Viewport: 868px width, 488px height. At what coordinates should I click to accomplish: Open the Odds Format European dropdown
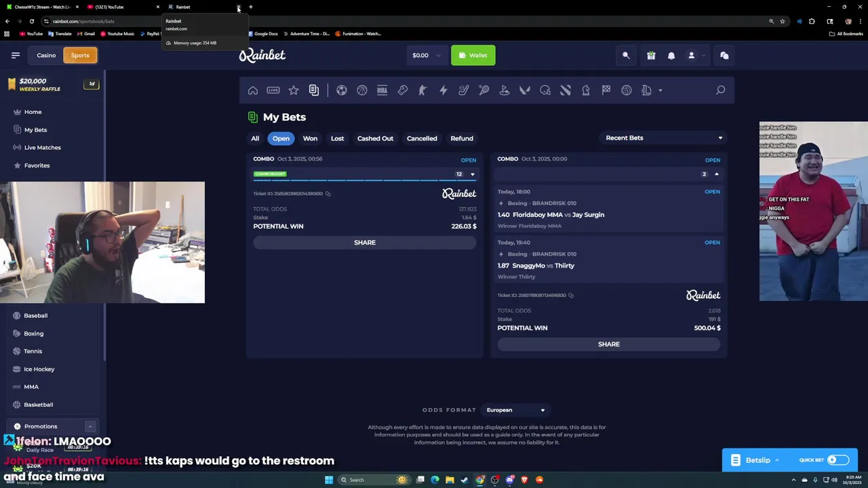pyautogui.click(x=515, y=410)
